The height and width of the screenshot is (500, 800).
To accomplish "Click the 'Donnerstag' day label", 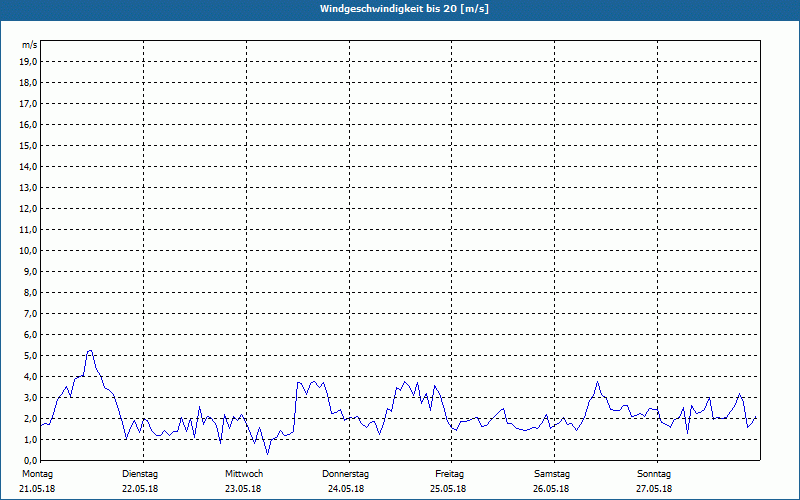I will coord(345,474).
